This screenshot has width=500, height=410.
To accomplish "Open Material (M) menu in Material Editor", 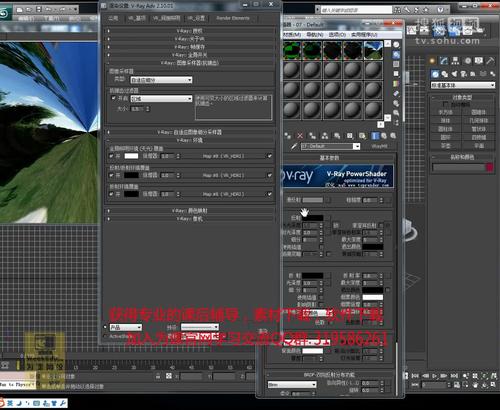I will click(x=292, y=35).
